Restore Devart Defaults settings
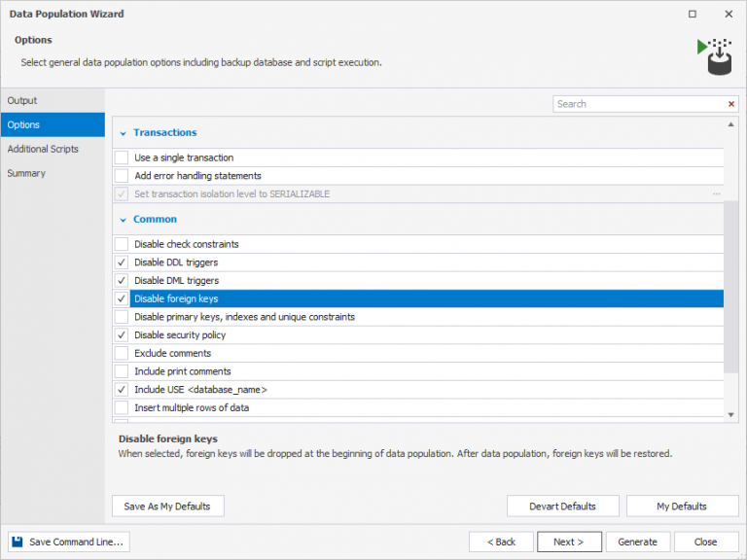Viewport: 747px width, 560px height. 561,506
